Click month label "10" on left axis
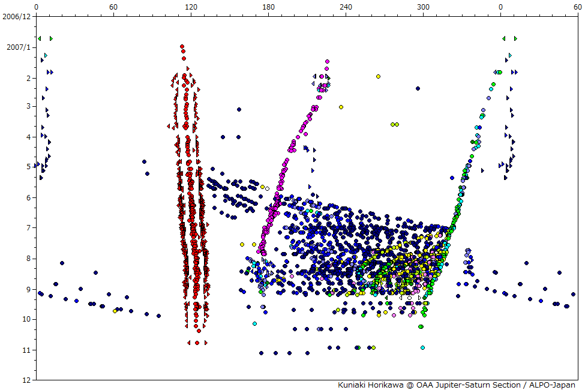Image resolution: width=588 pixels, height=390 pixels. click(26, 319)
